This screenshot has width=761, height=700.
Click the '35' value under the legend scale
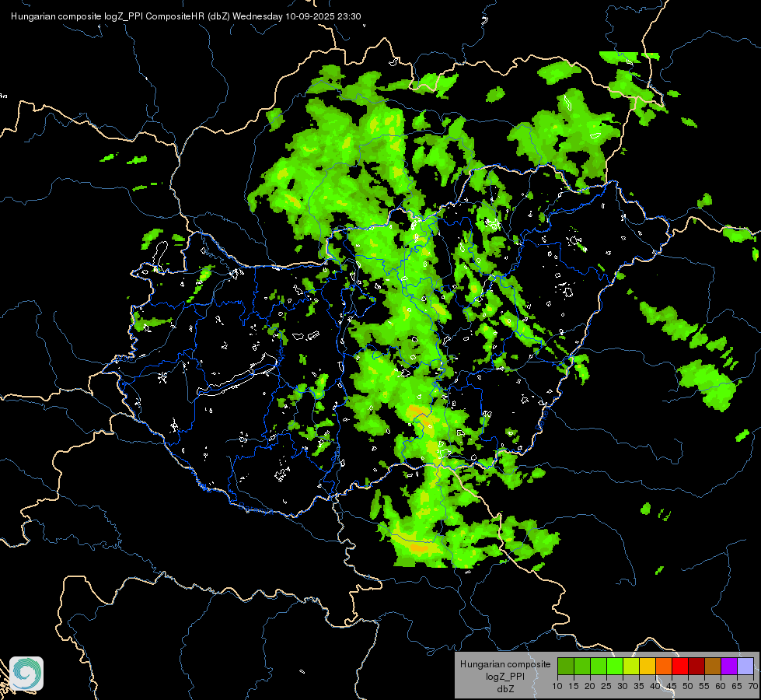[639, 686]
